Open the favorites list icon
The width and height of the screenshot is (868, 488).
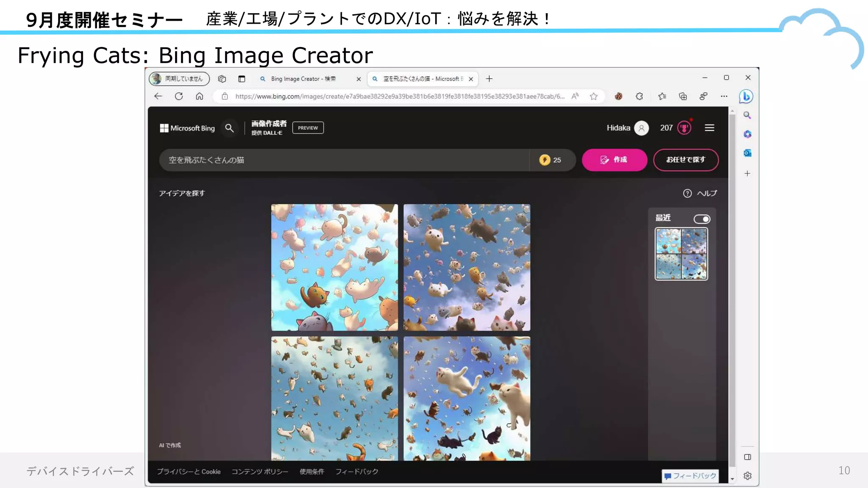662,96
